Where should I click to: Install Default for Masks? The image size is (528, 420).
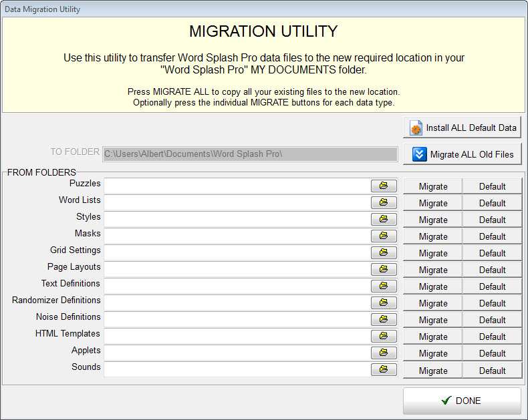click(492, 236)
